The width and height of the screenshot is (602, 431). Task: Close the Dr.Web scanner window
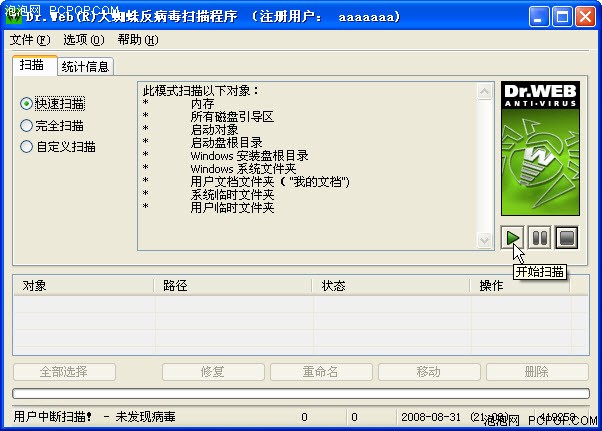pos(585,17)
